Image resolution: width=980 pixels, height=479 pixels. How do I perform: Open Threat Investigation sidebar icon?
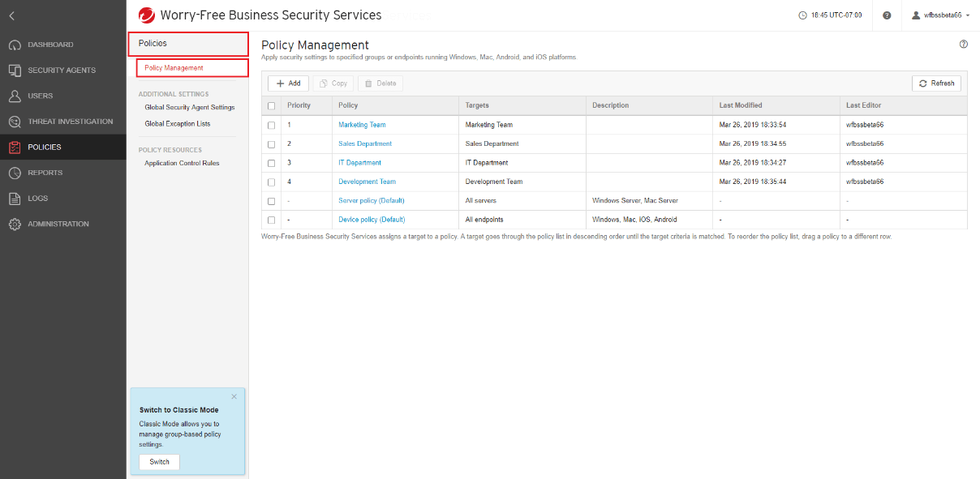tap(15, 122)
